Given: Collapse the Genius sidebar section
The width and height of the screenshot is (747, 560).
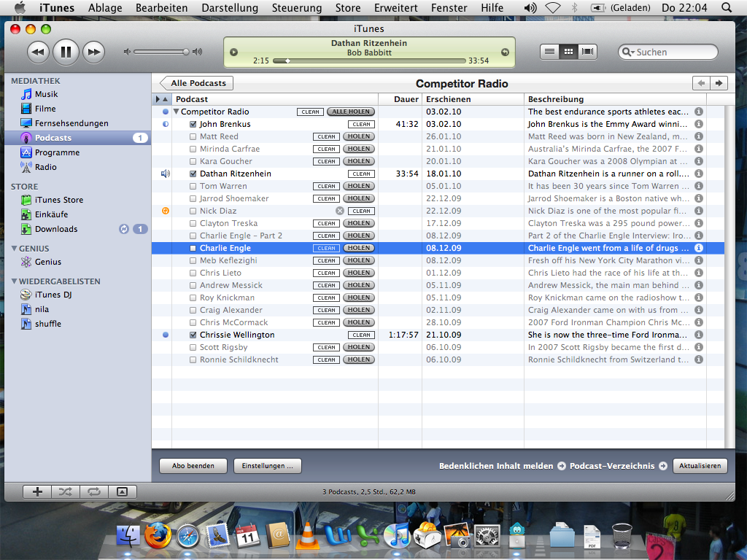Looking at the screenshot, I should pyautogui.click(x=15, y=249).
